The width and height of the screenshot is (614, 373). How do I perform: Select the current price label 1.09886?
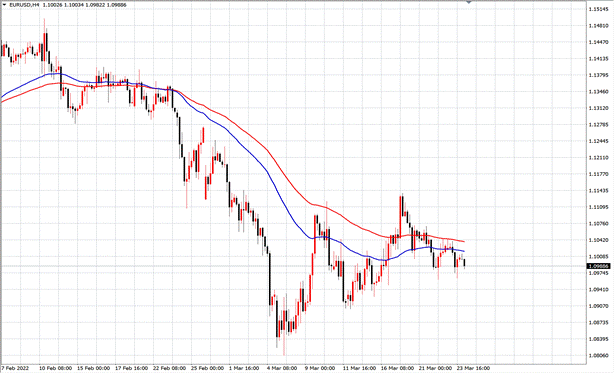click(x=598, y=266)
